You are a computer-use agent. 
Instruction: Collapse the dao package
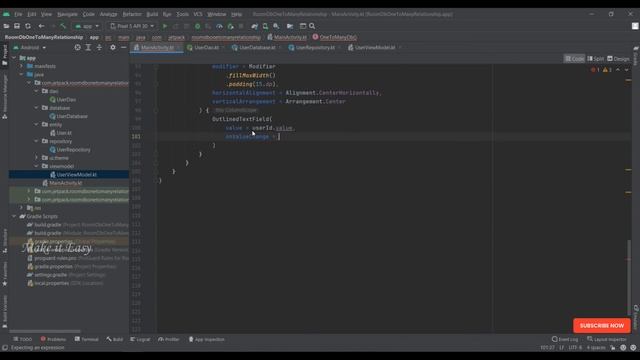click(x=36, y=91)
